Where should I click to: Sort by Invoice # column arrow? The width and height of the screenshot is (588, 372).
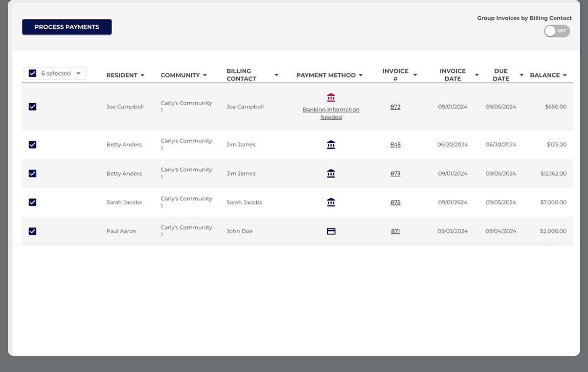coord(415,75)
